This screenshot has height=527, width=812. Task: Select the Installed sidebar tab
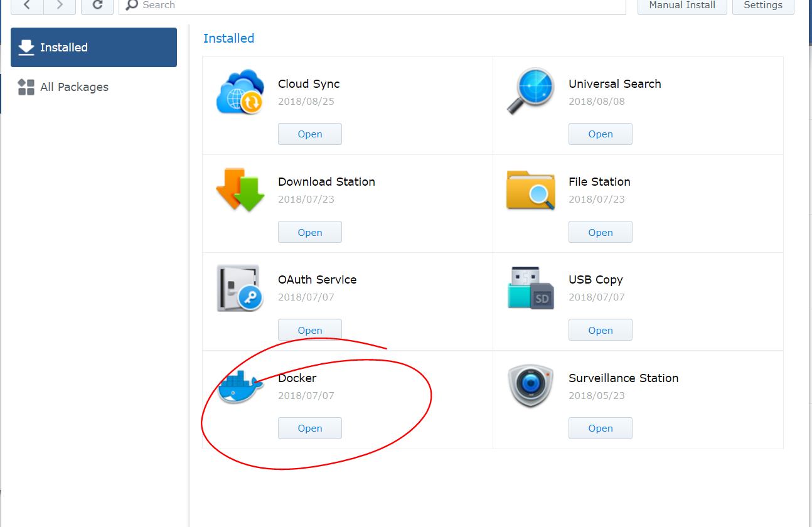[93, 47]
